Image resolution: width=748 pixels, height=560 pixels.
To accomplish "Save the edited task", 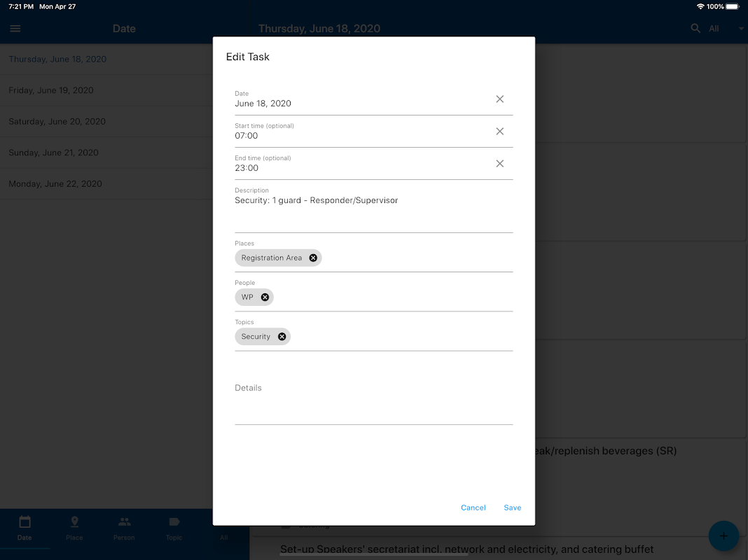I will 513,507.
